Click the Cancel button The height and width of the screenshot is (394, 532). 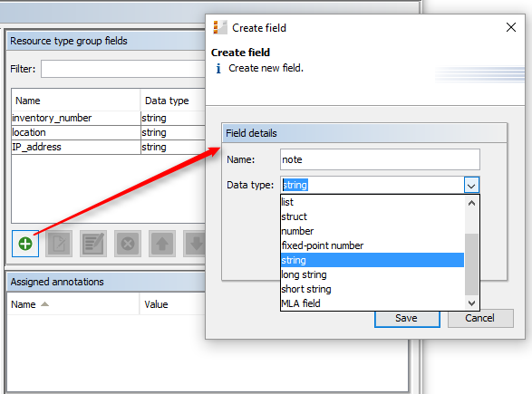(480, 319)
